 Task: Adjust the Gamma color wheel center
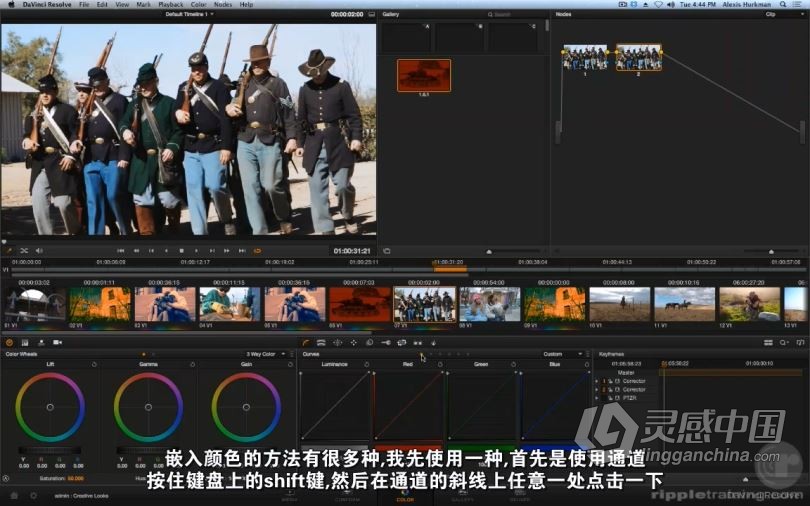[x=148, y=407]
